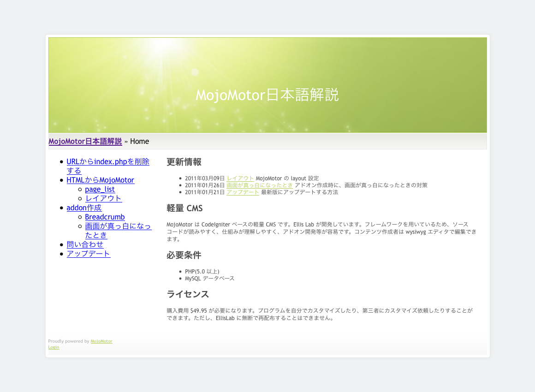Go to HTMLからMojoMotor in the sidebar
The height and width of the screenshot is (392, 535).
click(x=101, y=180)
